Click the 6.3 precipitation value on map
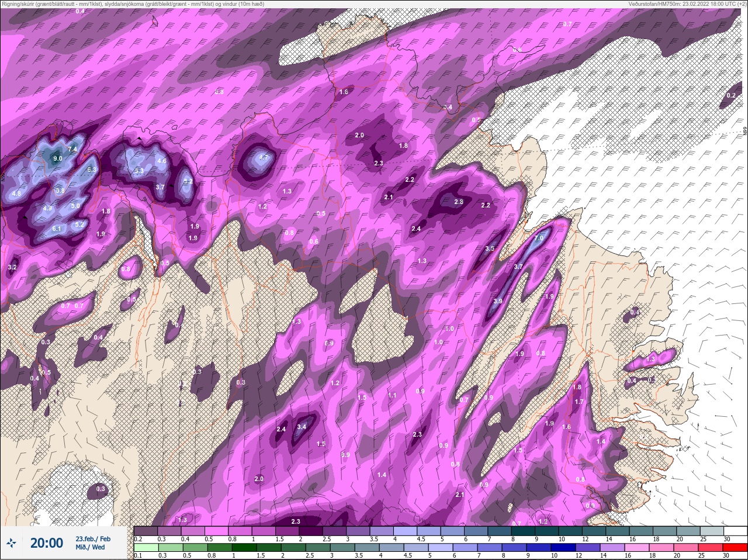Image resolution: width=748 pixels, height=560 pixels. (92, 170)
